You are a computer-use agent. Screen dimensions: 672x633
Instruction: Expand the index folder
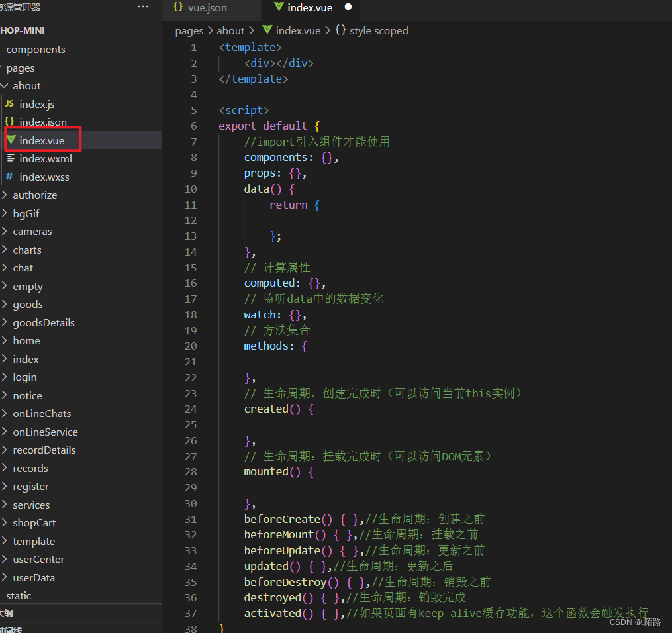(4, 359)
